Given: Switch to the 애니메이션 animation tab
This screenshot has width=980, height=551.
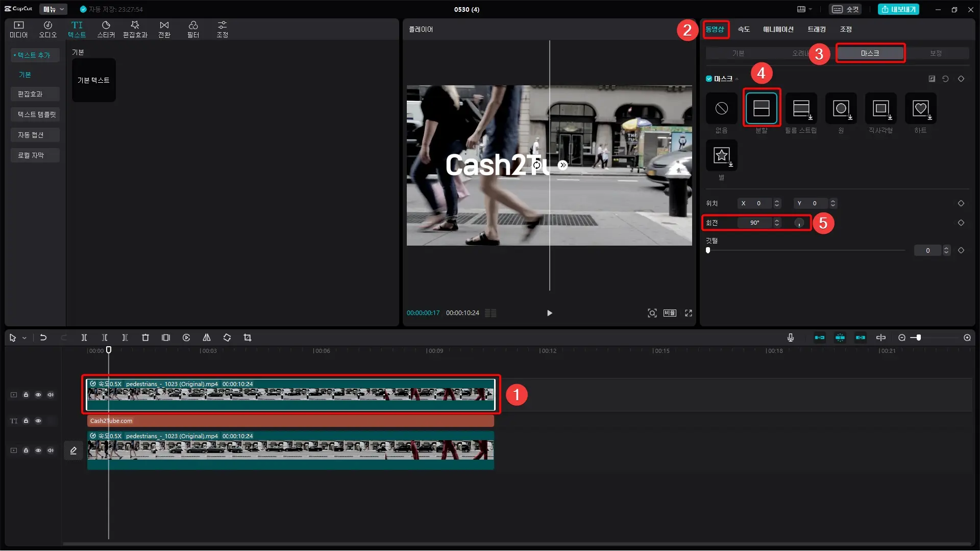Looking at the screenshot, I should 778,29.
